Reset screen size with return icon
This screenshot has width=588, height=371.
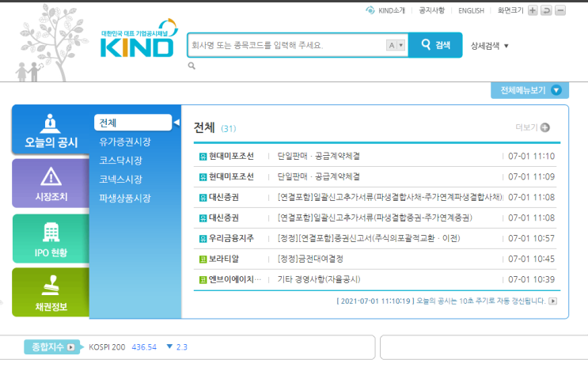pyautogui.click(x=546, y=10)
